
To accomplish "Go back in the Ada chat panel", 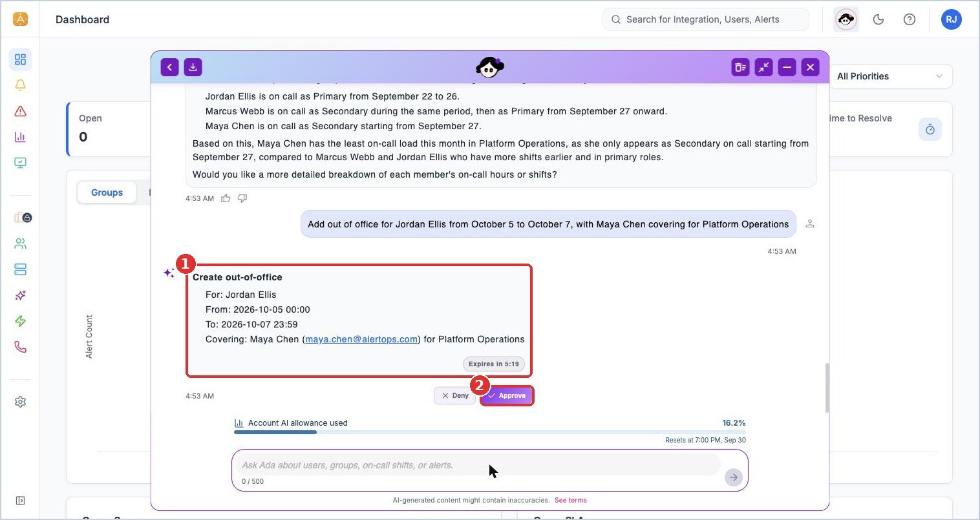I will (169, 67).
